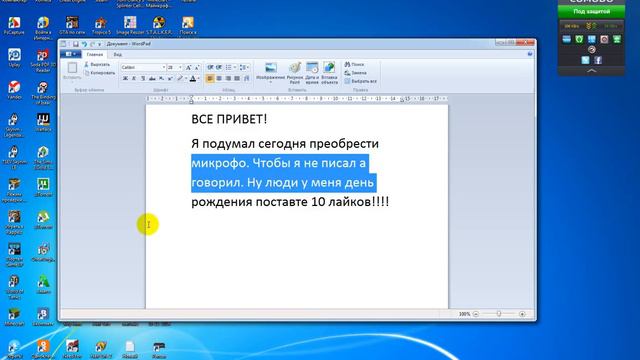Center align the text
Screen dimensions: 640x360
coord(219,78)
